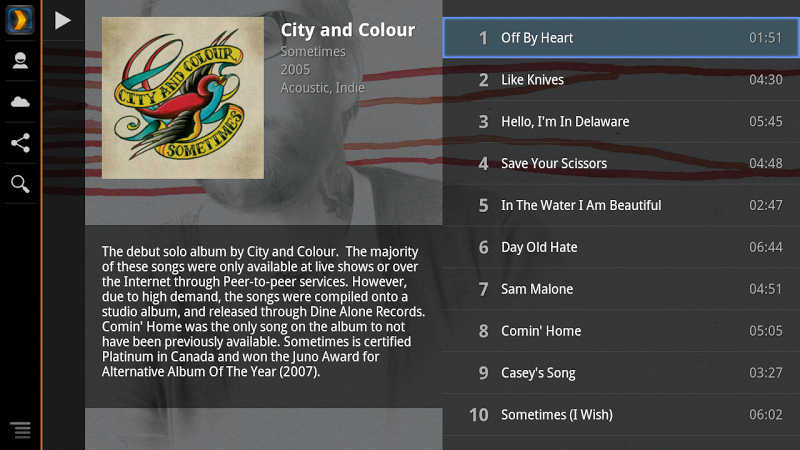Select Comin' Home from track list

coord(621,331)
